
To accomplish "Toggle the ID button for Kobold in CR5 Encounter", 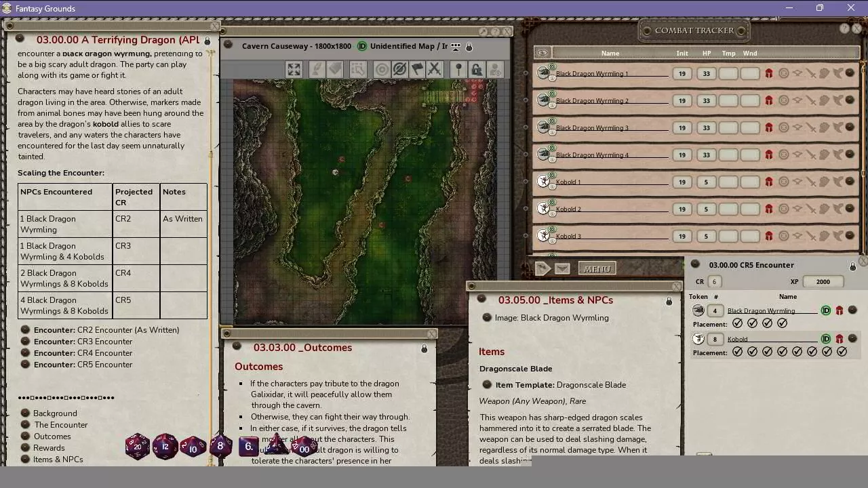I will 826,339.
